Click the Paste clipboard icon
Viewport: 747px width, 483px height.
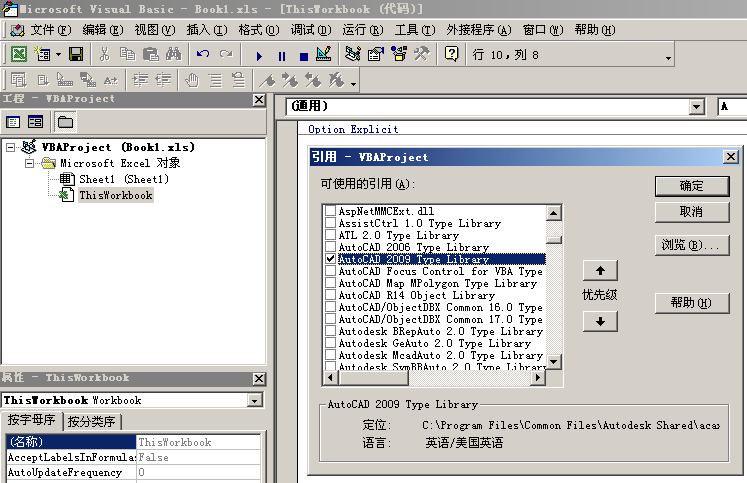(x=151, y=54)
